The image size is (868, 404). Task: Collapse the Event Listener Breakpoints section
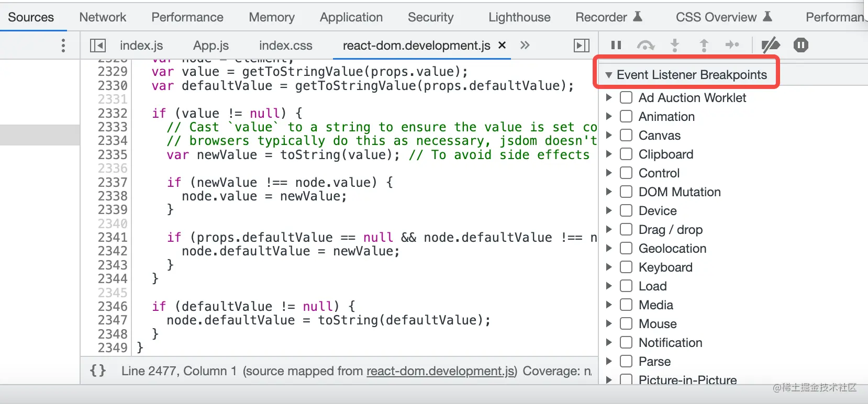pos(609,75)
